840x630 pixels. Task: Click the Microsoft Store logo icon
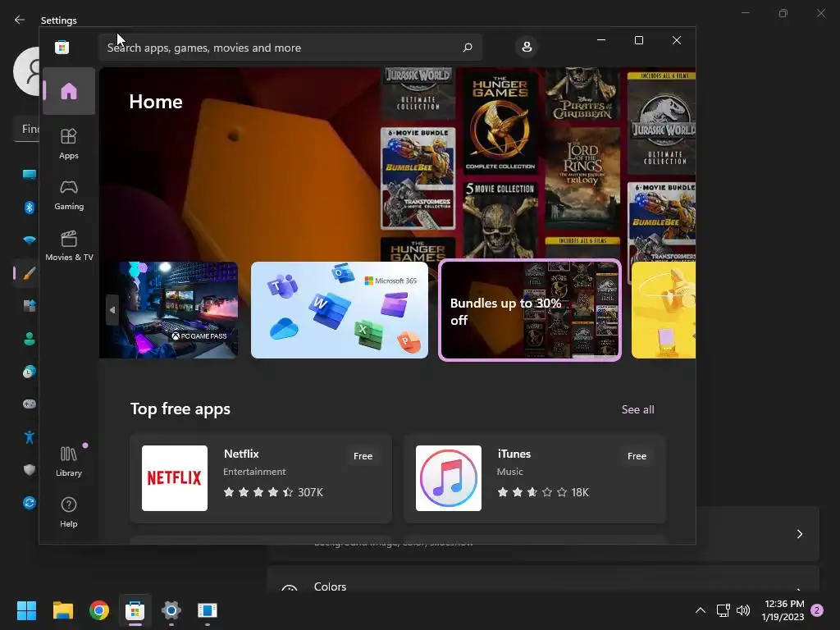pyautogui.click(x=62, y=47)
